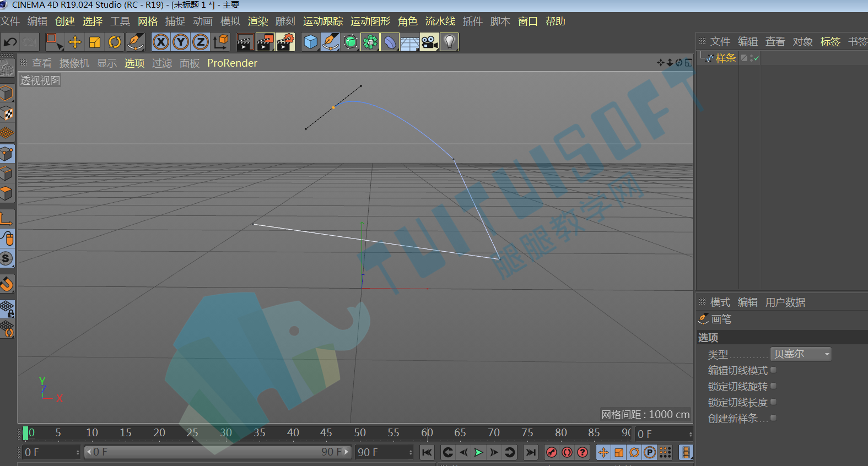Select the Live Selection tool
The image size is (868, 466).
(55, 42)
